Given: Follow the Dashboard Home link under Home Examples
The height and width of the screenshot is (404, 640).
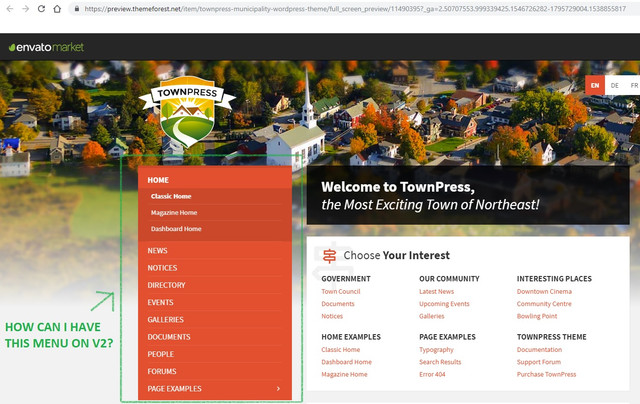Looking at the screenshot, I should 346,362.
